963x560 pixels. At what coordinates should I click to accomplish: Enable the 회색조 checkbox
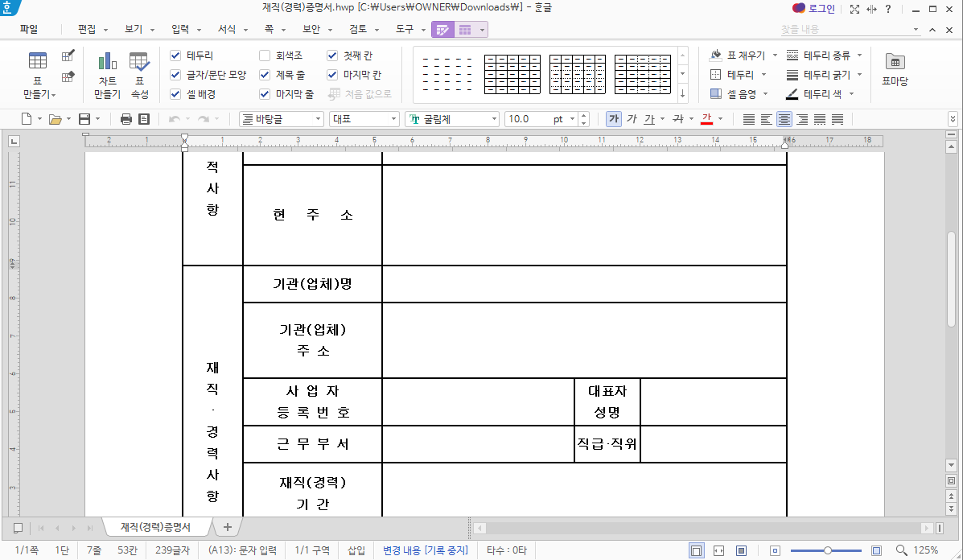(x=265, y=56)
